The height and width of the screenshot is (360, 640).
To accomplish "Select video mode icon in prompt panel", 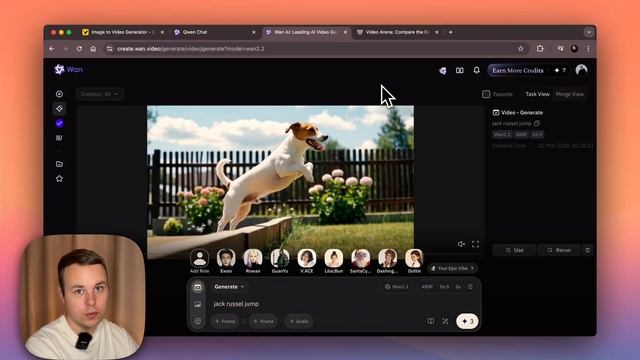I will (x=198, y=287).
